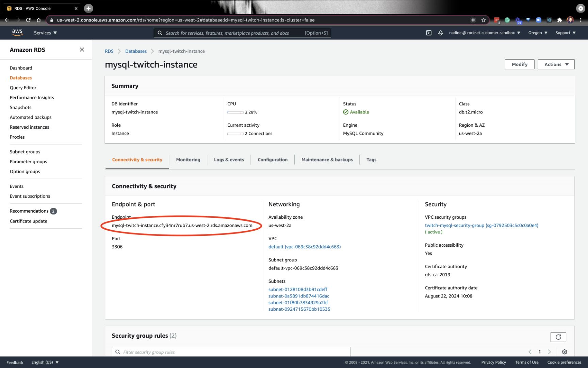
Task: Open Query Editor in the sidebar
Action: pos(23,88)
